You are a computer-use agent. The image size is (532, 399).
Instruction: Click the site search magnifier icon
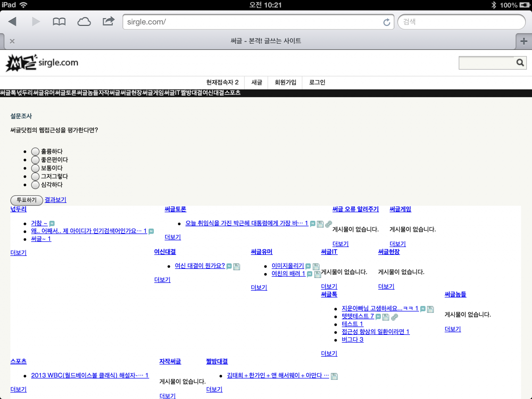(x=520, y=63)
